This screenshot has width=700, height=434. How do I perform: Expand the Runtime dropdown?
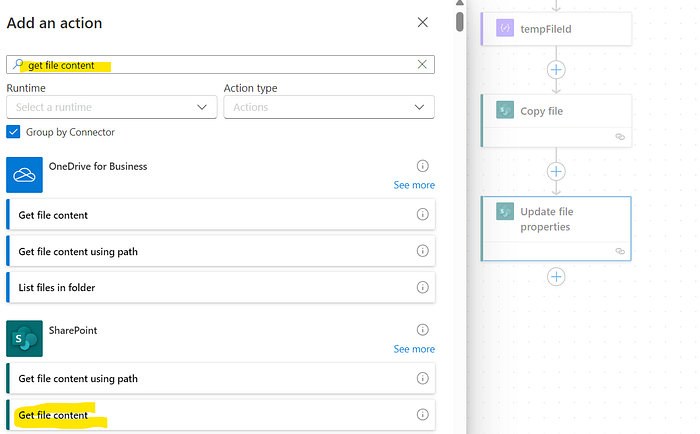(112, 107)
